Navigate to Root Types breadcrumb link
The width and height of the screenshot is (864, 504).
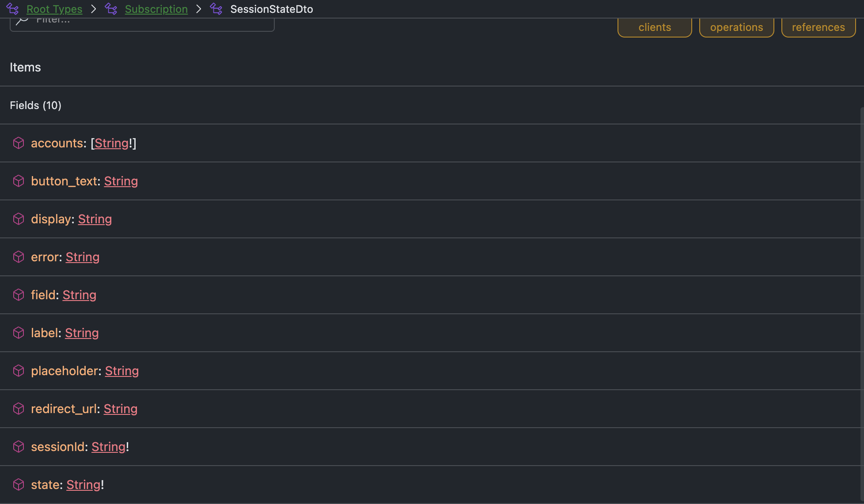[x=54, y=9]
